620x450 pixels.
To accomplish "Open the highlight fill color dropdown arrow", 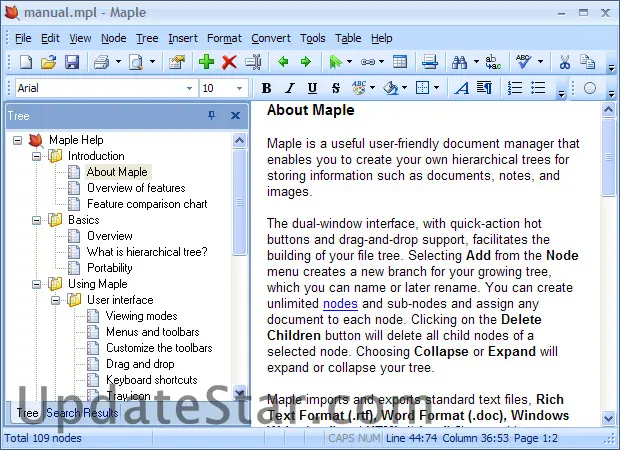I will coord(405,88).
